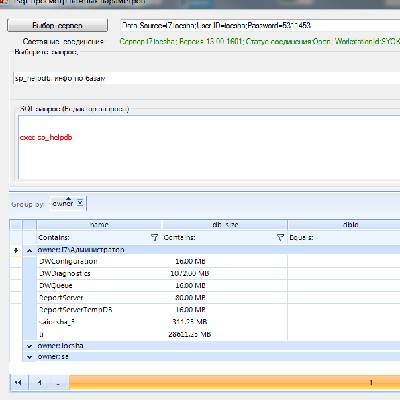
Task: Expand the owner: sa group
Action: point(30,357)
